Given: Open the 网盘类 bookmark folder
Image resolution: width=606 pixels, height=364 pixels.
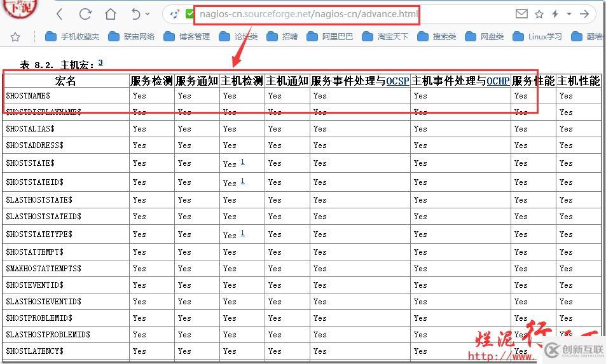Looking at the screenshot, I should coord(485,37).
